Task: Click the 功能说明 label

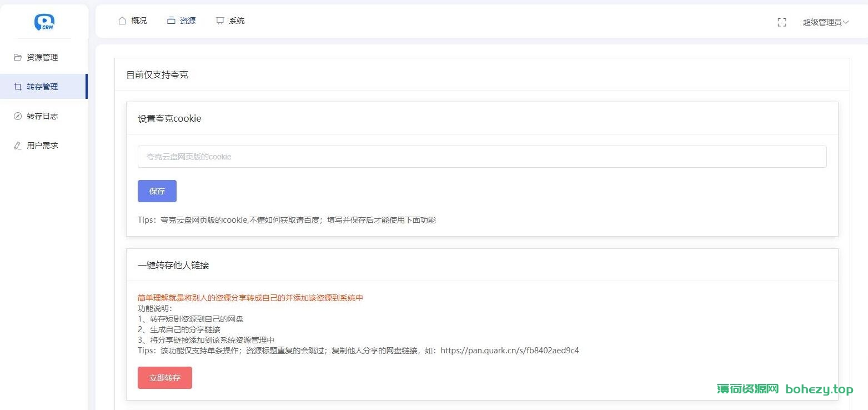Action: [155, 308]
